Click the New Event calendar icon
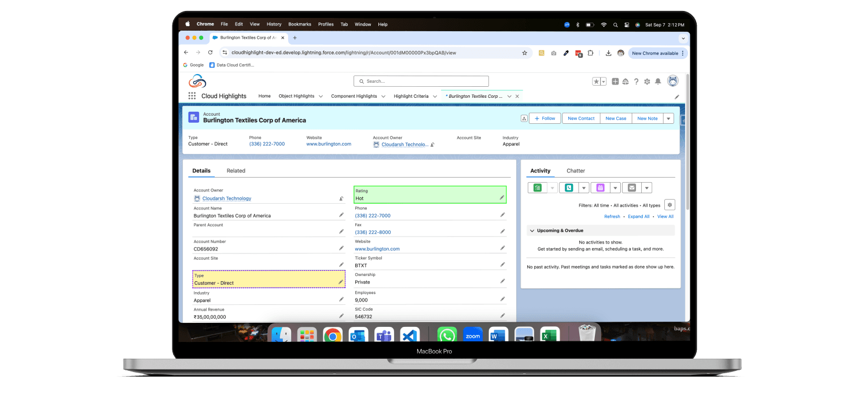This screenshot has height=405, width=868. 601,187
